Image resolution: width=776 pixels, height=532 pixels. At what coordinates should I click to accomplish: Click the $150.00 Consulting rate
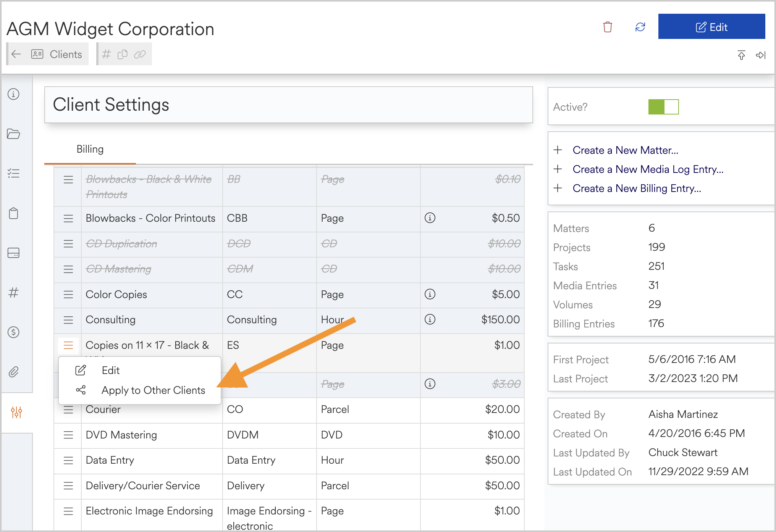point(500,319)
